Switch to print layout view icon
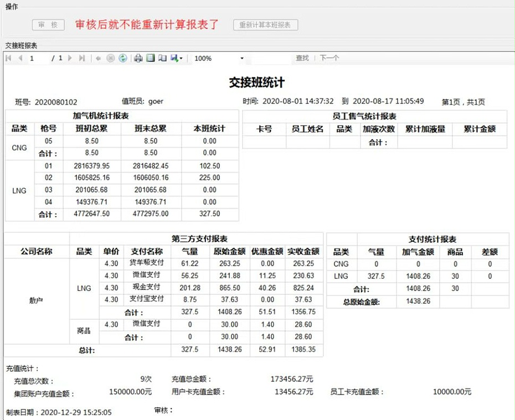 click(151, 58)
